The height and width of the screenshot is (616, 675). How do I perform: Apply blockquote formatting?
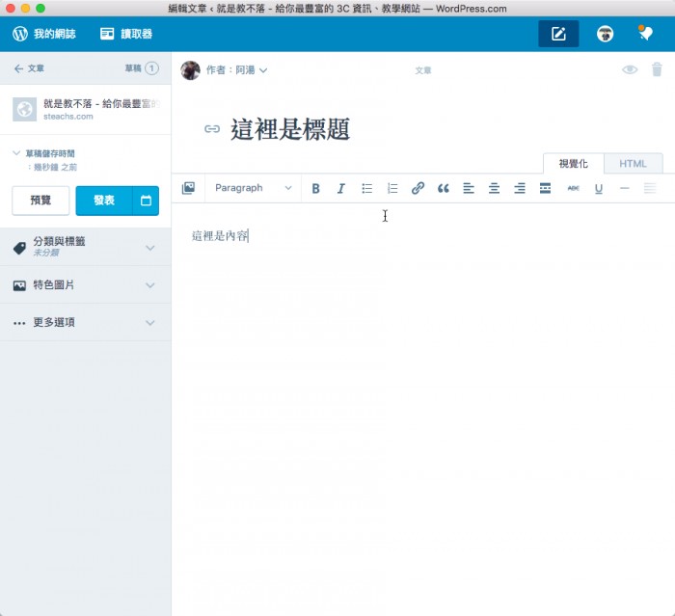pos(444,188)
